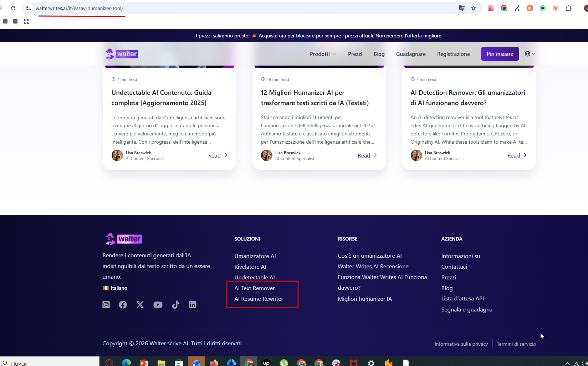Click the green heart extension icon
The image size is (588, 366).
tap(543, 8)
